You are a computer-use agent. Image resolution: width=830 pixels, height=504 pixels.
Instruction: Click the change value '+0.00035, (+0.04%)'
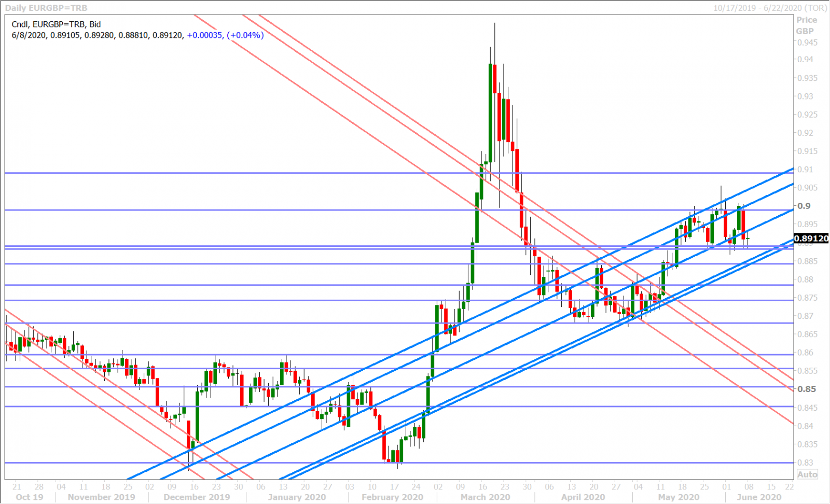(225, 35)
